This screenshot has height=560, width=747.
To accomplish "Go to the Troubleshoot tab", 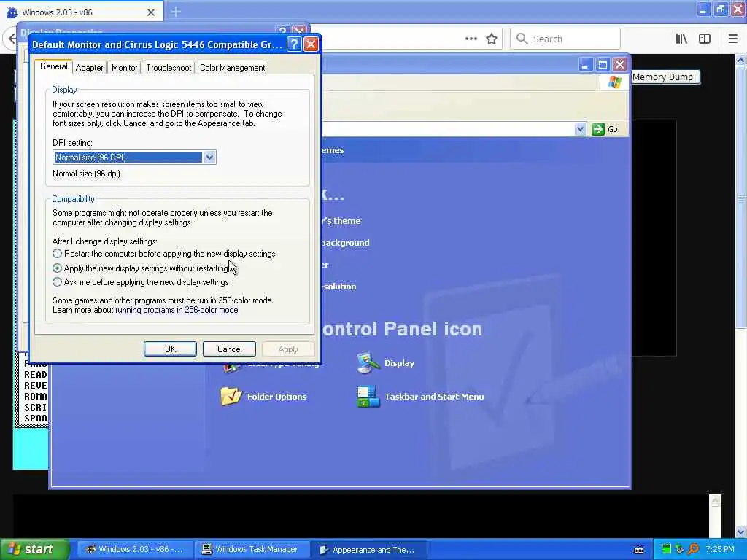I will click(x=169, y=68).
